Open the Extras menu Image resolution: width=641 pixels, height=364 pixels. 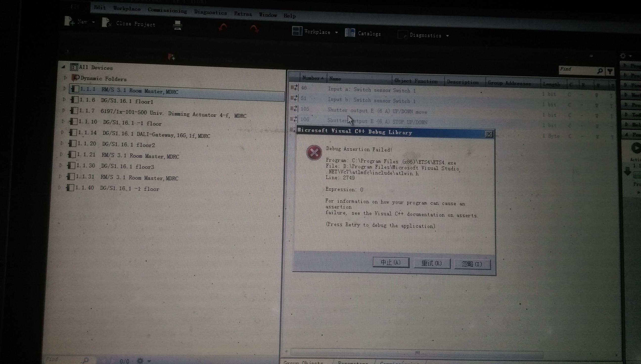243,14
